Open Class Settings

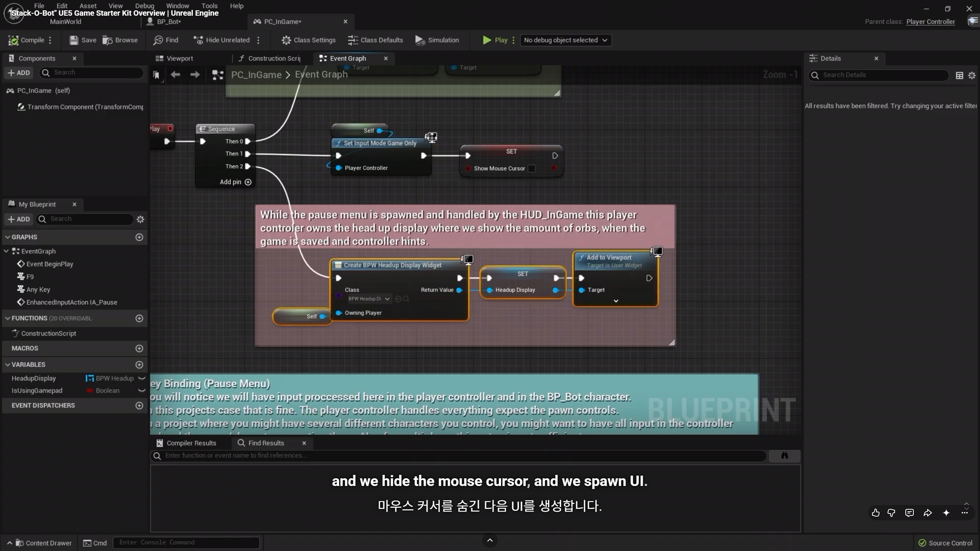(x=309, y=40)
